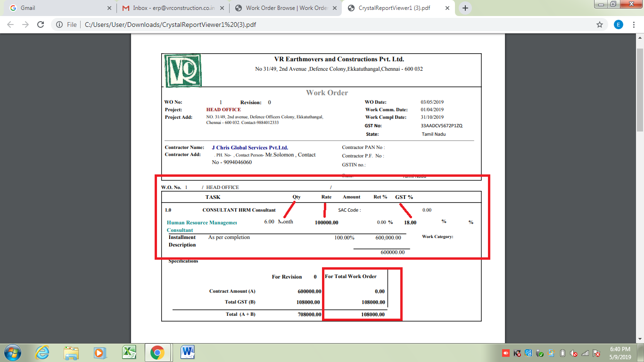The image size is (644, 362).
Task: Click the company name 'VR Earthmovers and Constructions Pvt. Ltd.'
Action: (339, 59)
